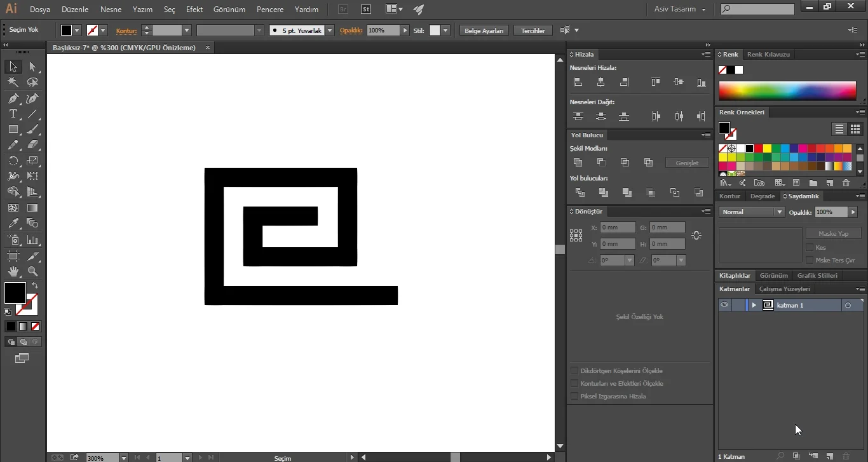
Task: Click the Divide pathfinder icon
Action: click(x=580, y=193)
